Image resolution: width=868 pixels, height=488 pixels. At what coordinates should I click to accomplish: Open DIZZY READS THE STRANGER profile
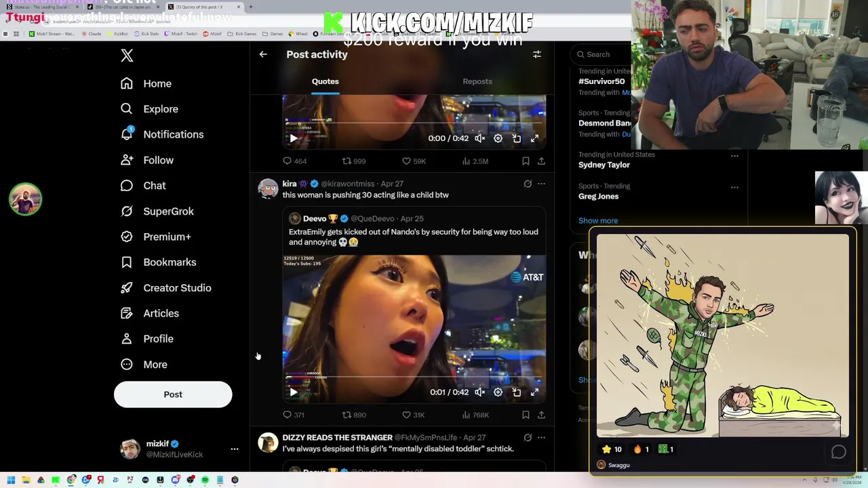tap(337, 438)
